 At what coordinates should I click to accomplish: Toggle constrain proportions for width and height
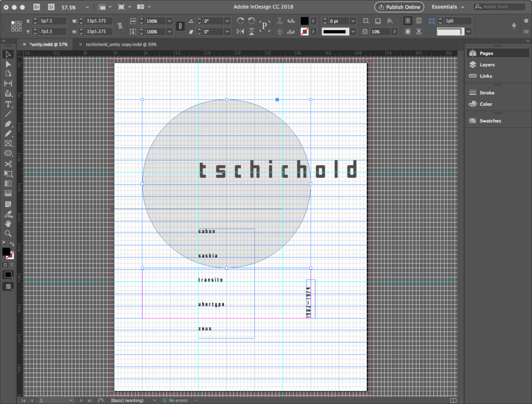pos(121,26)
